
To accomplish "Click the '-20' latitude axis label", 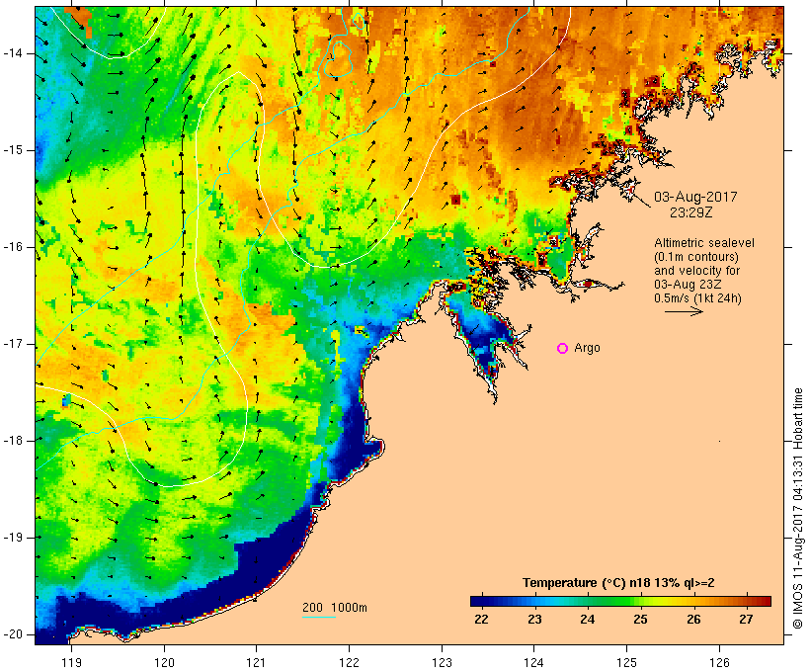I will click(x=12, y=634).
